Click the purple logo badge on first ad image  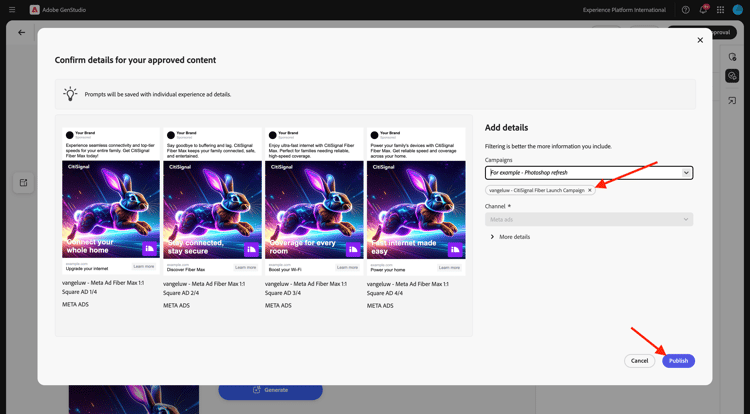(149, 249)
